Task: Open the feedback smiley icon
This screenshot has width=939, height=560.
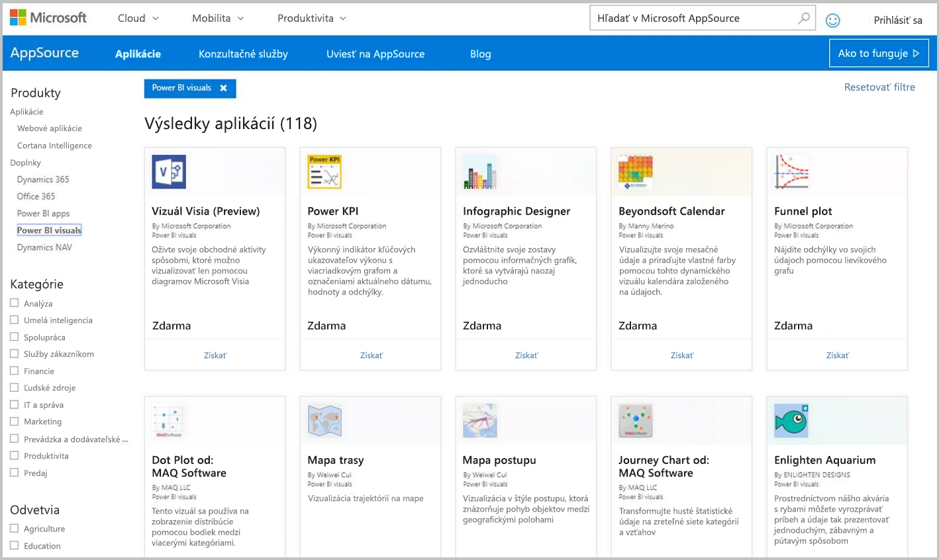Action: 832,20
